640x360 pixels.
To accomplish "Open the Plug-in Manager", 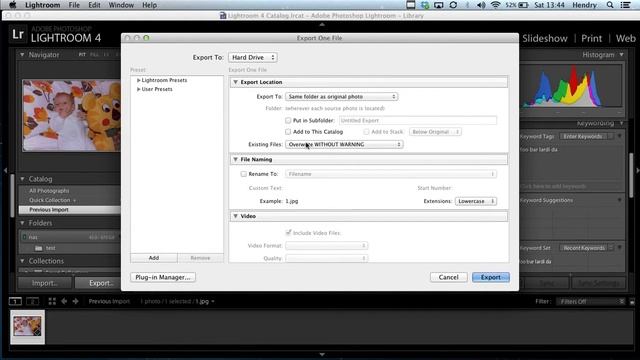I will [163, 277].
